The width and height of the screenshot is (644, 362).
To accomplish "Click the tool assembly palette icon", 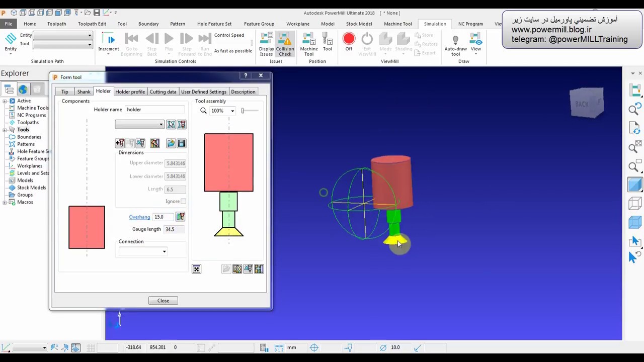I will (237, 269).
